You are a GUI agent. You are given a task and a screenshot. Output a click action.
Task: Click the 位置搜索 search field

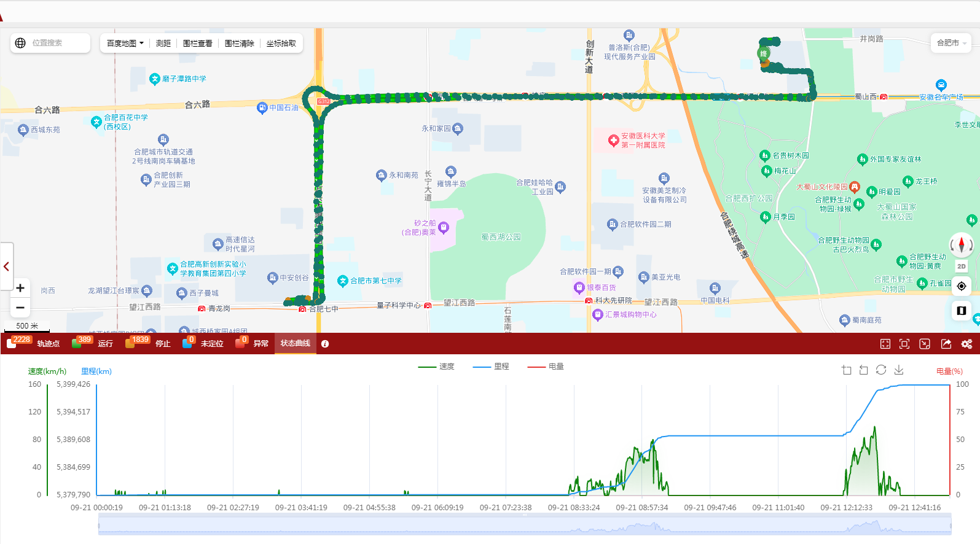pos(55,43)
